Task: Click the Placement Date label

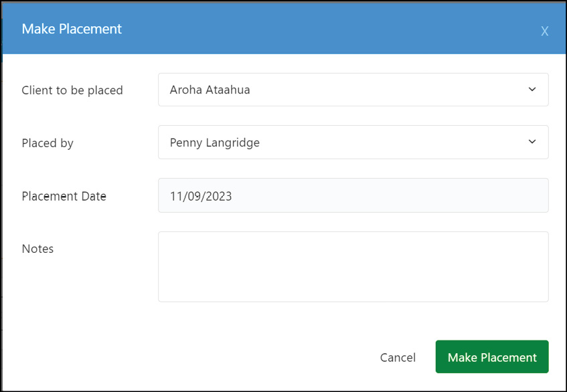Action: pos(64,196)
